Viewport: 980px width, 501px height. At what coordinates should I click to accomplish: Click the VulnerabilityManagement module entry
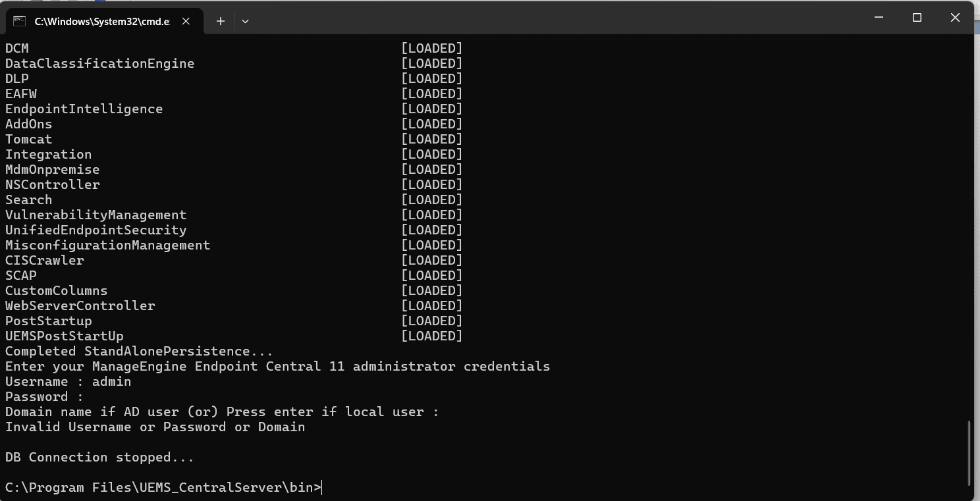point(95,215)
